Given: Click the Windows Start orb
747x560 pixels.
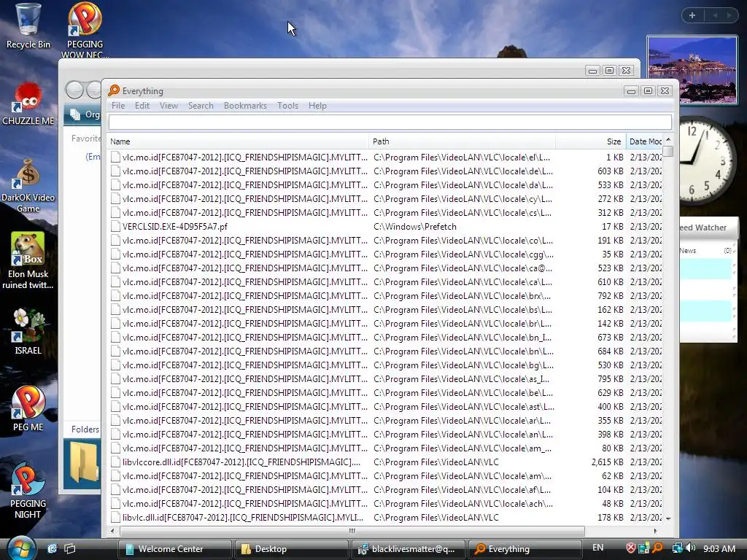Looking at the screenshot, I should pos(20,548).
